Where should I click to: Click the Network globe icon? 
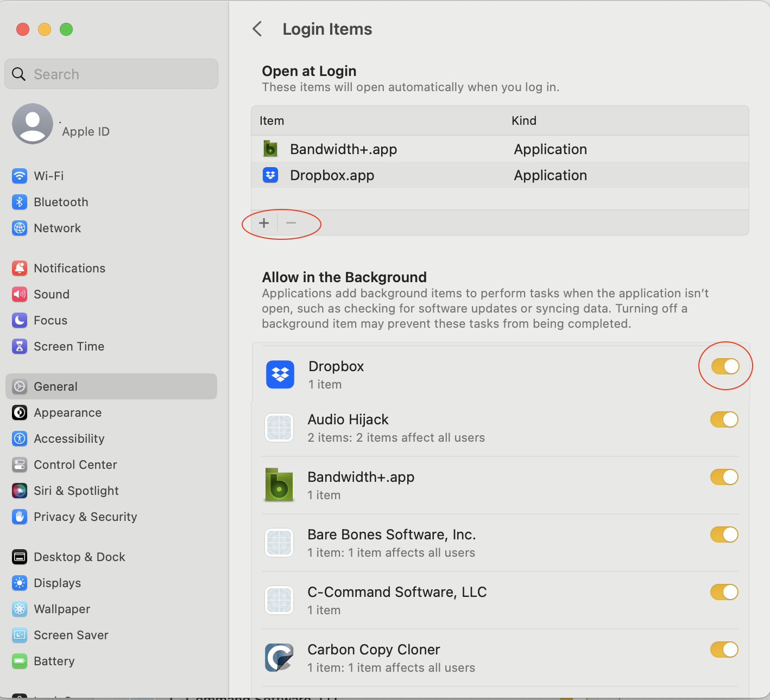click(x=20, y=228)
